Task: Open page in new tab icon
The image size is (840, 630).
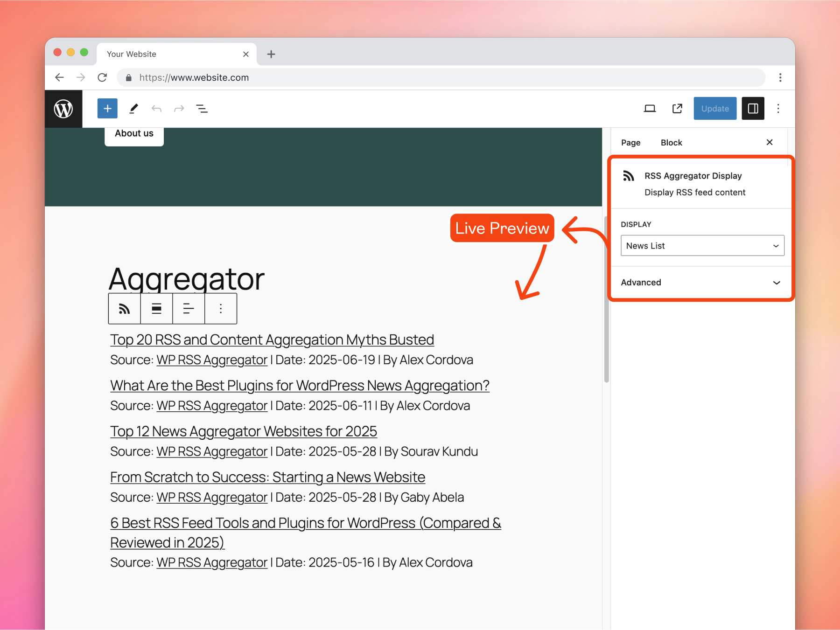Action: click(677, 109)
